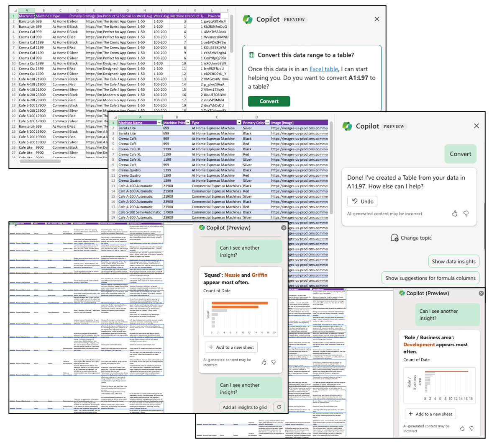Select column B header in the converted table
The width and height of the screenshot is (502, 448).
176,117
